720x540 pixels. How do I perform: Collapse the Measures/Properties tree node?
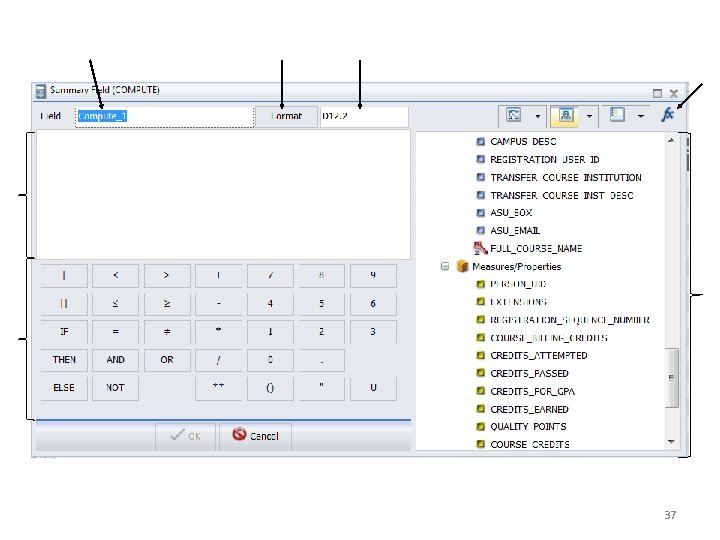(x=444, y=266)
